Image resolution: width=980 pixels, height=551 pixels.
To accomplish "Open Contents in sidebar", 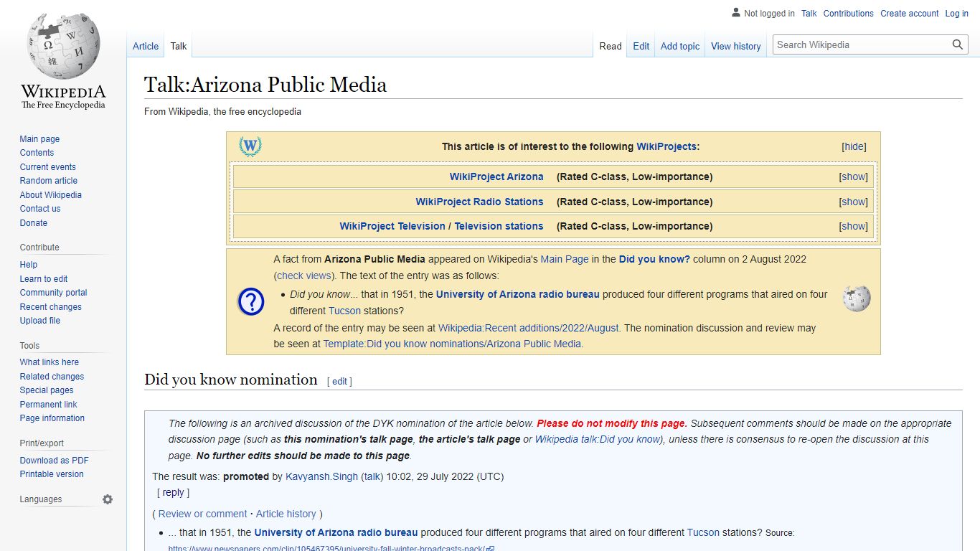I will pyautogui.click(x=37, y=153).
